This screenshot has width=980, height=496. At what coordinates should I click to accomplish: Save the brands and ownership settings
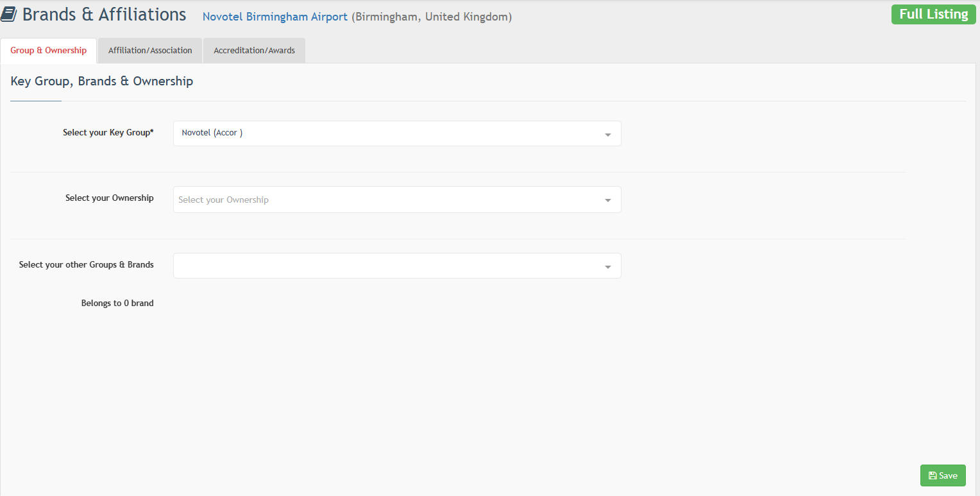coord(943,475)
